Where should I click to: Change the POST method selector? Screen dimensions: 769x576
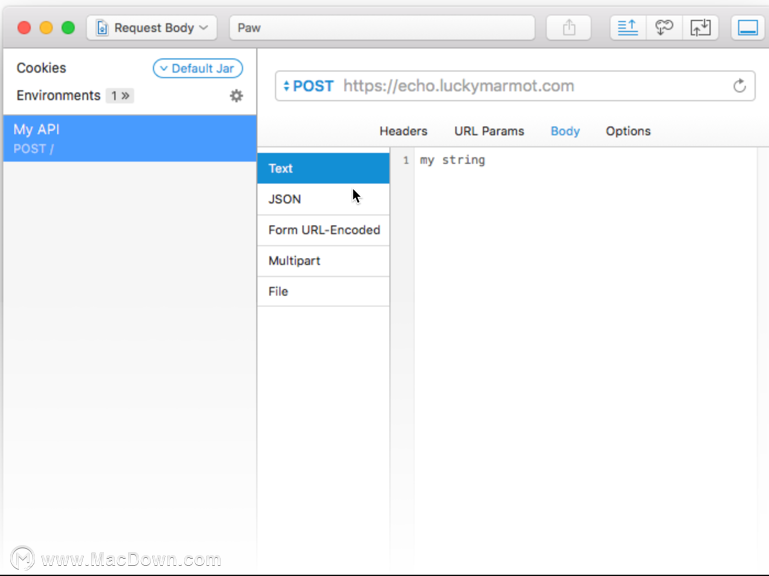pyautogui.click(x=308, y=86)
